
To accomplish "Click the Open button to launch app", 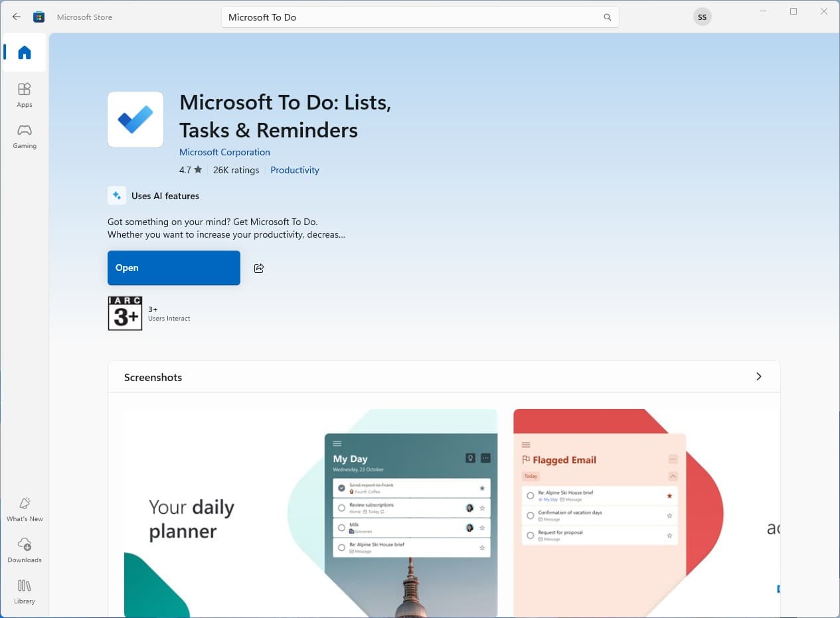I will [x=174, y=268].
